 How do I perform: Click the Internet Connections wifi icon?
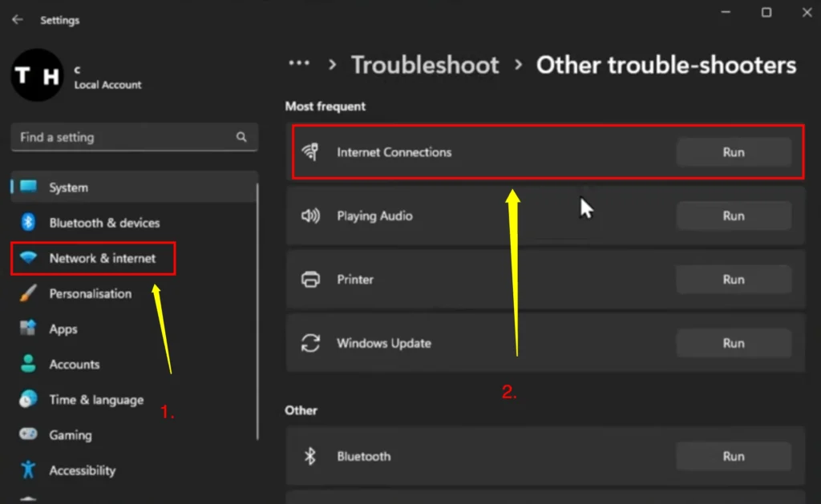(x=310, y=151)
